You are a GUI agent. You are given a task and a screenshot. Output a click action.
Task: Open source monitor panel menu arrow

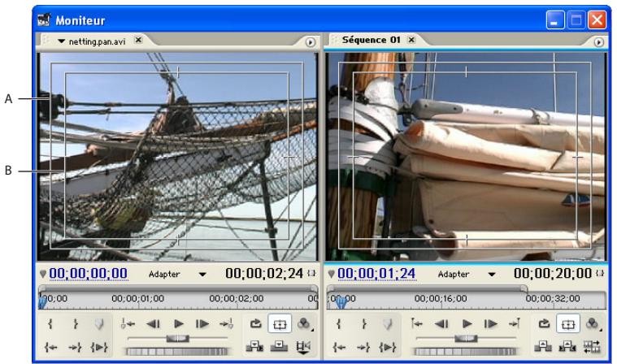pyautogui.click(x=310, y=42)
